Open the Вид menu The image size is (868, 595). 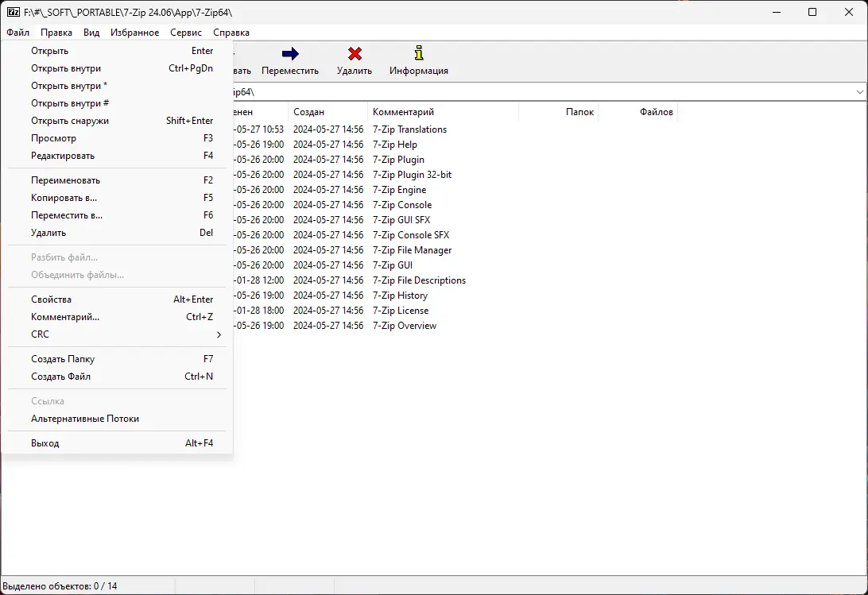(91, 33)
